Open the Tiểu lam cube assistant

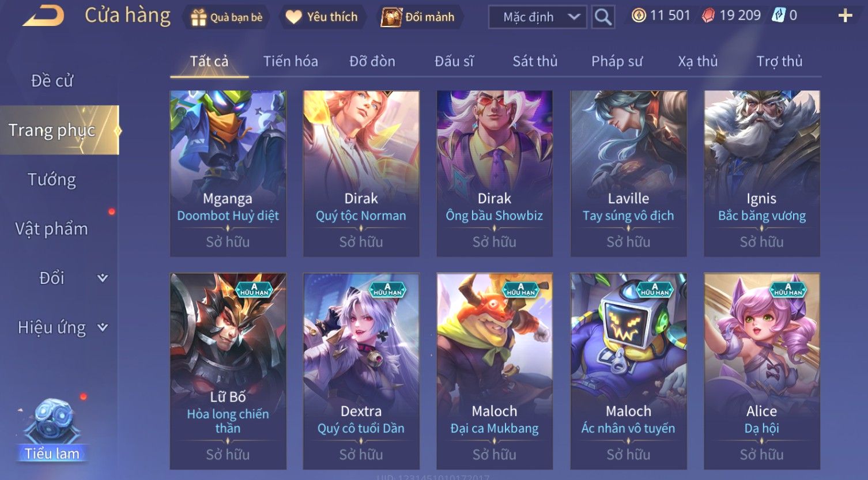pyautogui.click(x=52, y=430)
